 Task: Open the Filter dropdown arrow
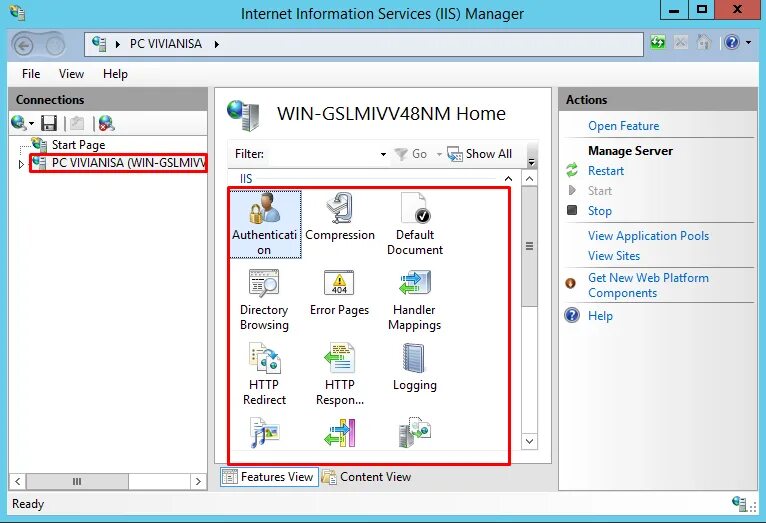click(383, 154)
